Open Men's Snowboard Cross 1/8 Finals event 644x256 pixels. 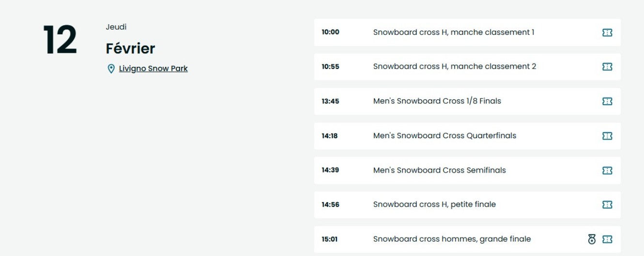[437, 101]
